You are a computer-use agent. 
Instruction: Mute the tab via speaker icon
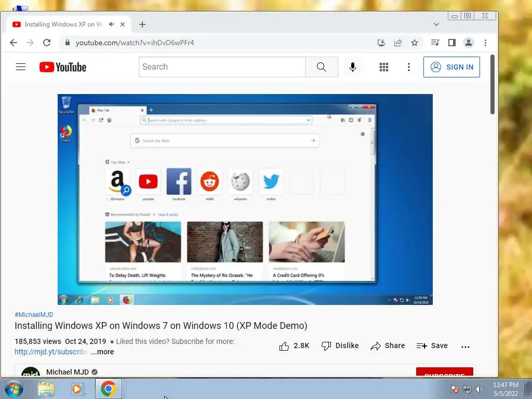click(111, 24)
